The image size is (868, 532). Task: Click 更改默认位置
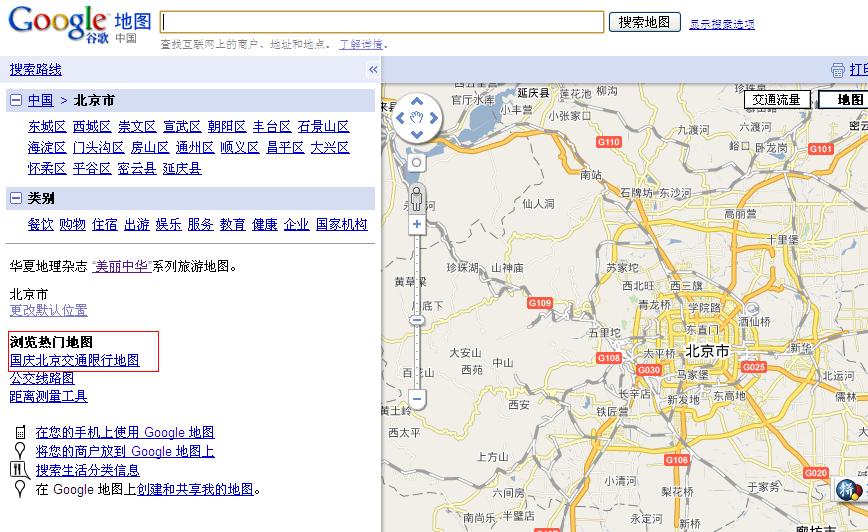[x=49, y=311]
